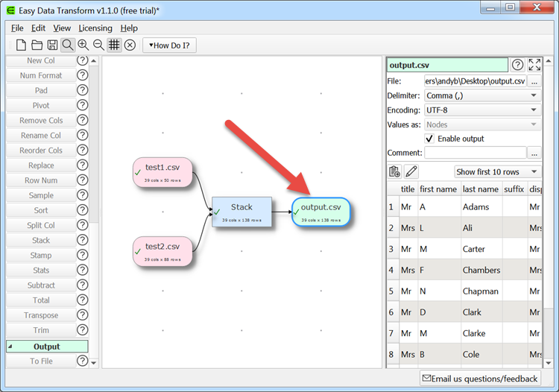Toggle the zoom-to-fit magnifier button
Screen dimensions: 559x392
pyautogui.click(x=68, y=45)
